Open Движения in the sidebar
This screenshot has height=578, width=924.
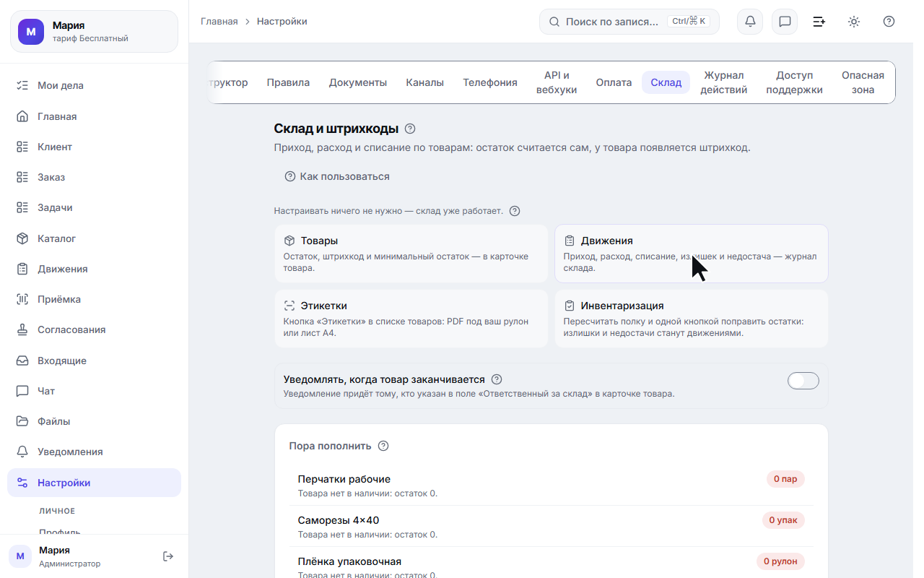[94, 269]
